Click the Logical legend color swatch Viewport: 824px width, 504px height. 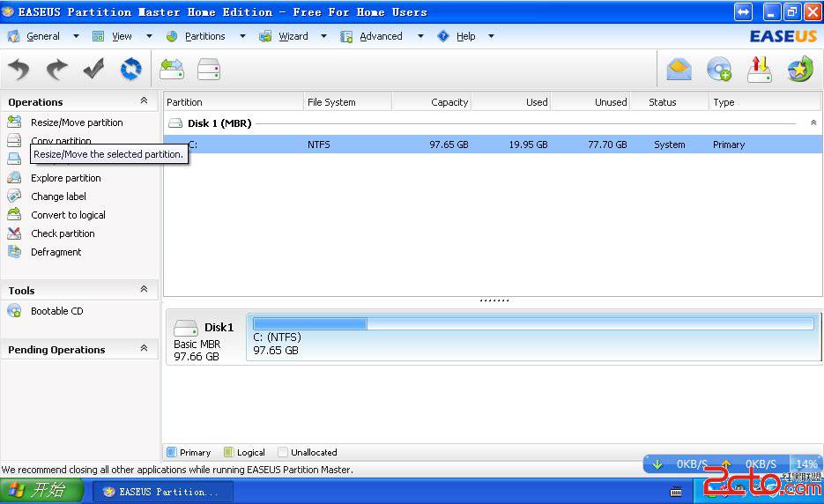pyautogui.click(x=228, y=452)
